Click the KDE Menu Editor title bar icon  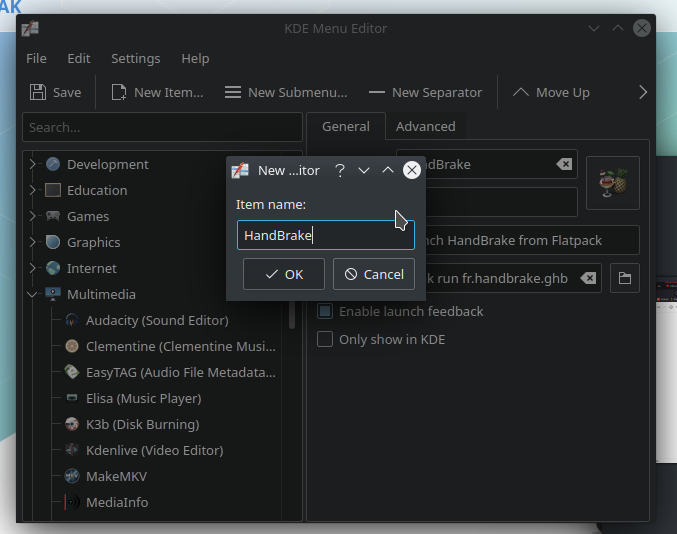click(30, 28)
